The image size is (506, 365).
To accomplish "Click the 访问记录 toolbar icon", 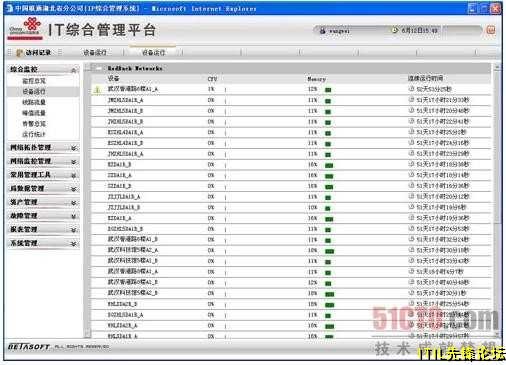I will (20, 53).
